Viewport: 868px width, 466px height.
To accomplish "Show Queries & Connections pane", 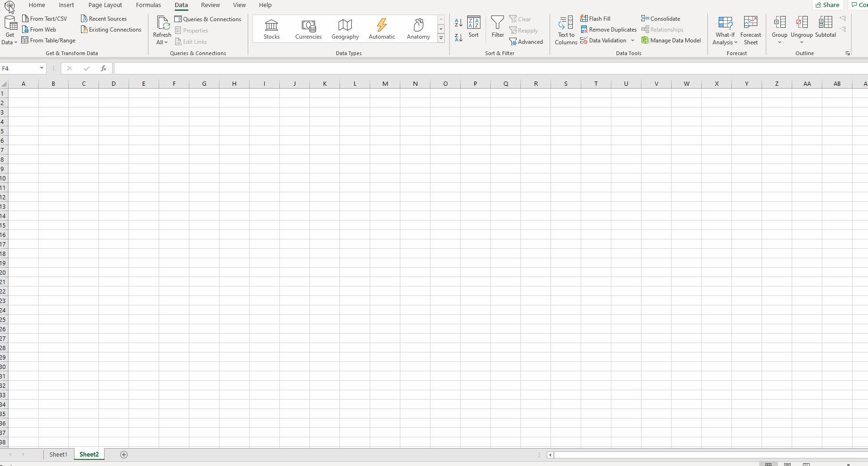I will pos(208,19).
